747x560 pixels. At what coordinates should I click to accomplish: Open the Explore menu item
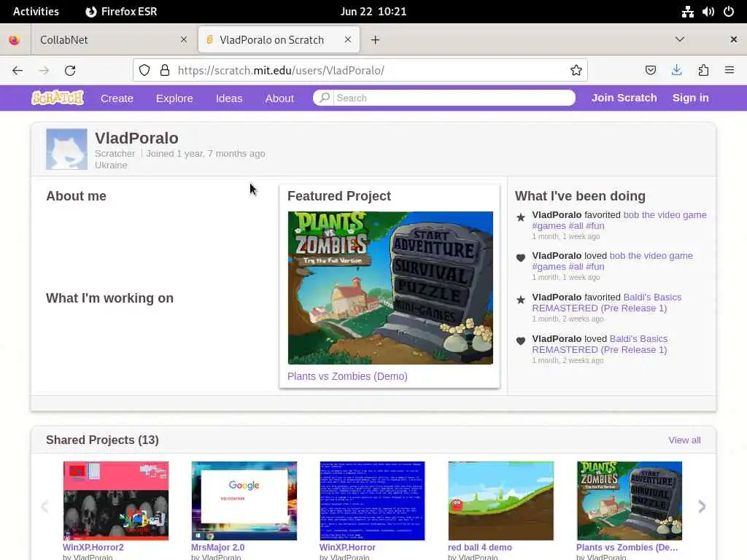click(174, 98)
